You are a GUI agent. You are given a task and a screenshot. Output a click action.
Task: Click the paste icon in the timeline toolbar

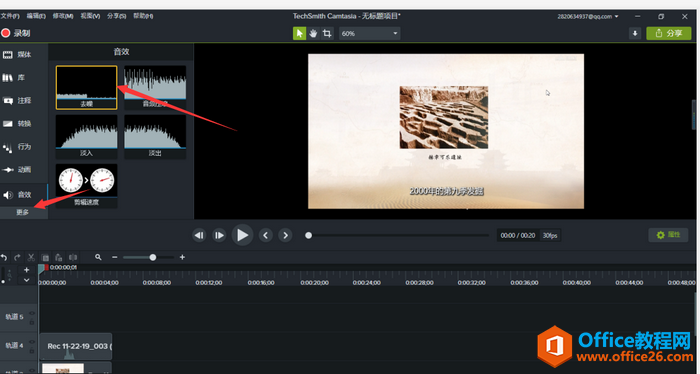click(x=58, y=258)
